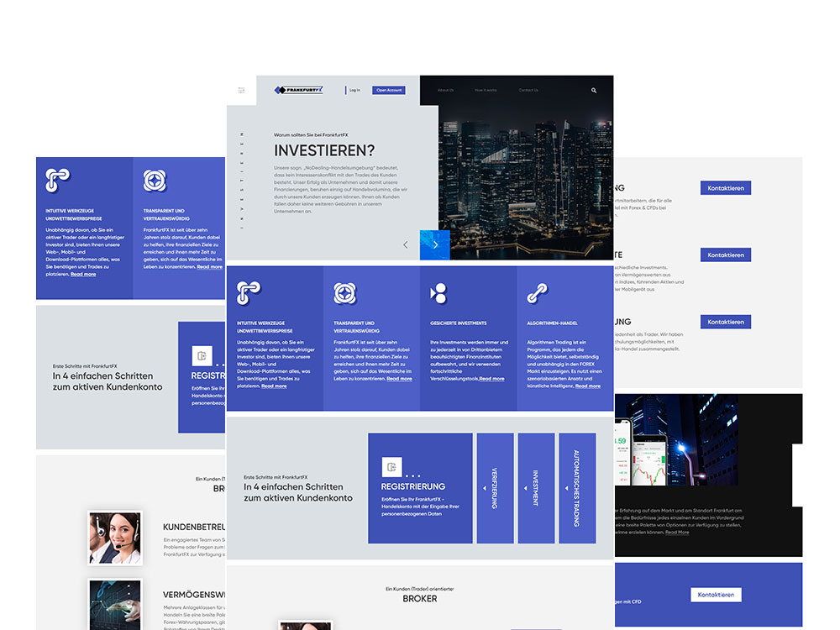Click 'Erste Schritte mit FrankfurtFX' label in center mockup
840x630 pixels.
[x=276, y=477]
